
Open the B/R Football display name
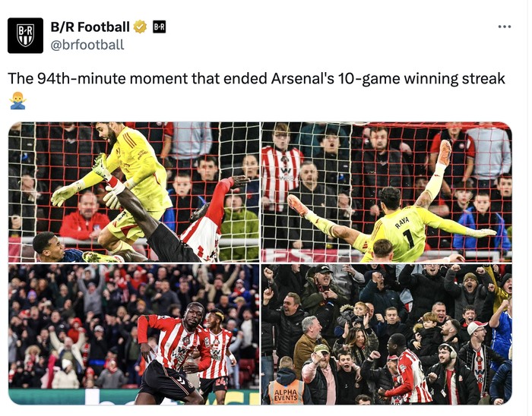tap(90, 27)
